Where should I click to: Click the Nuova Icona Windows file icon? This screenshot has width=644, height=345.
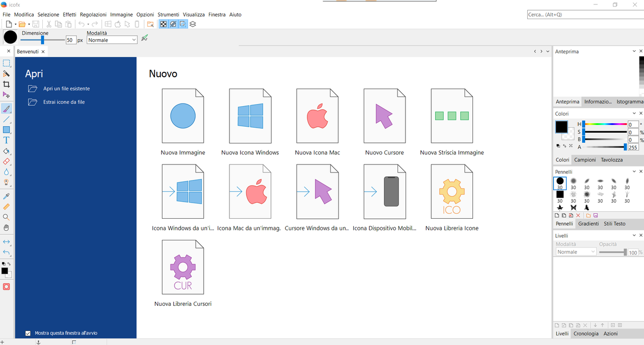[250, 116]
